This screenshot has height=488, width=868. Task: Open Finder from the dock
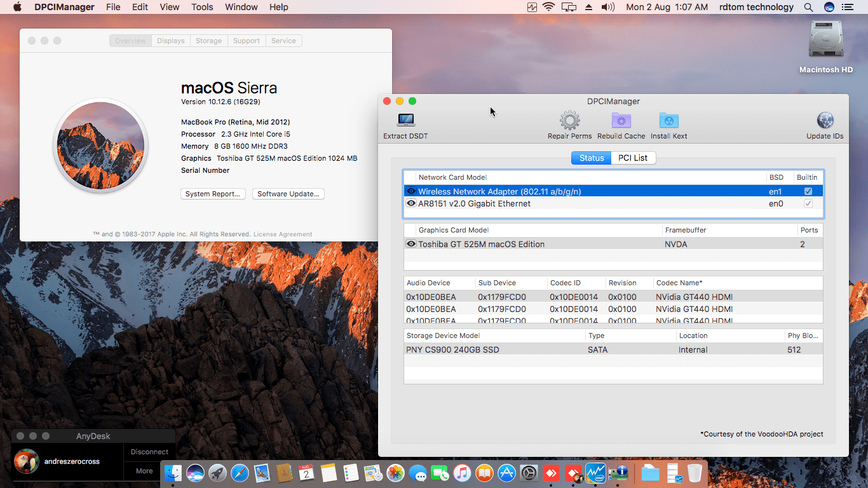(173, 473)
